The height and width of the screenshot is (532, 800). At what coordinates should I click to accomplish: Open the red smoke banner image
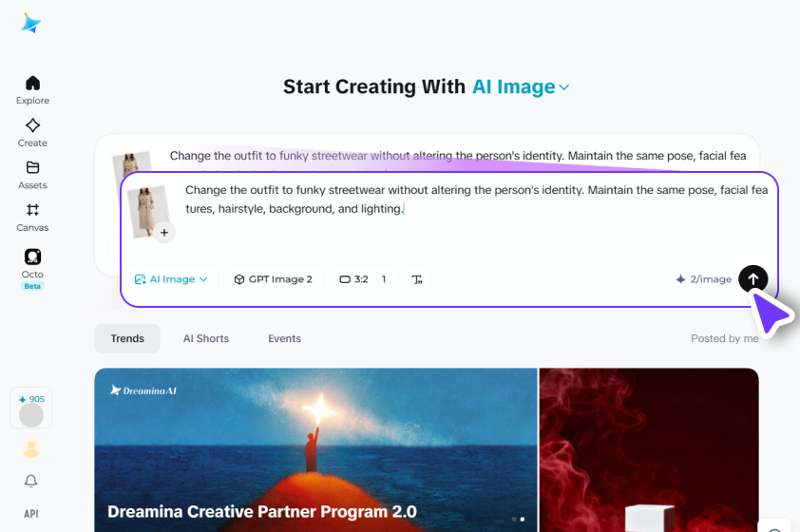[x=649, y=450]
